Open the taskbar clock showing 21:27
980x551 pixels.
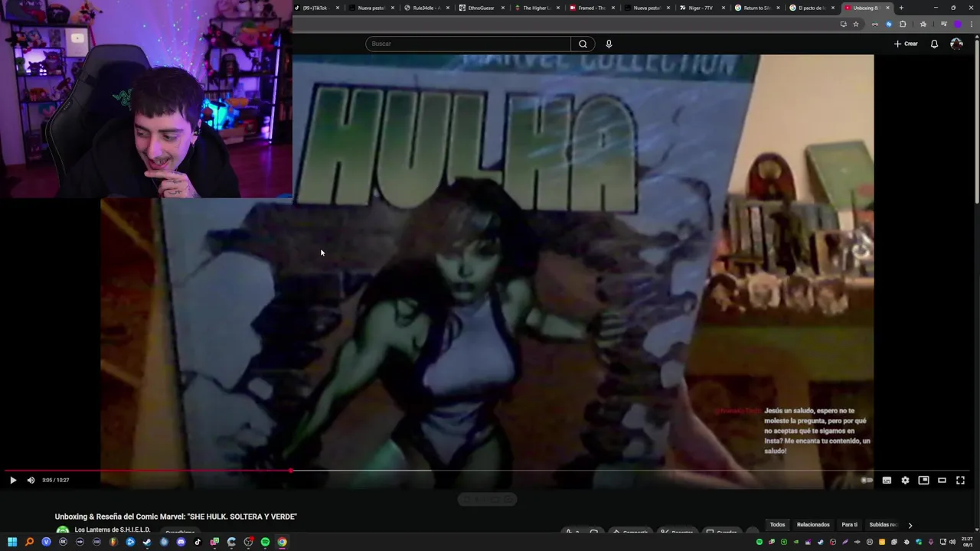tap(967, 542)
